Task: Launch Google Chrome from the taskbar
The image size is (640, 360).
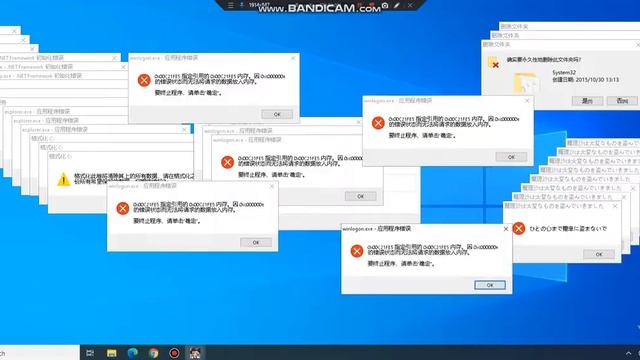Action: coord(153,353)
